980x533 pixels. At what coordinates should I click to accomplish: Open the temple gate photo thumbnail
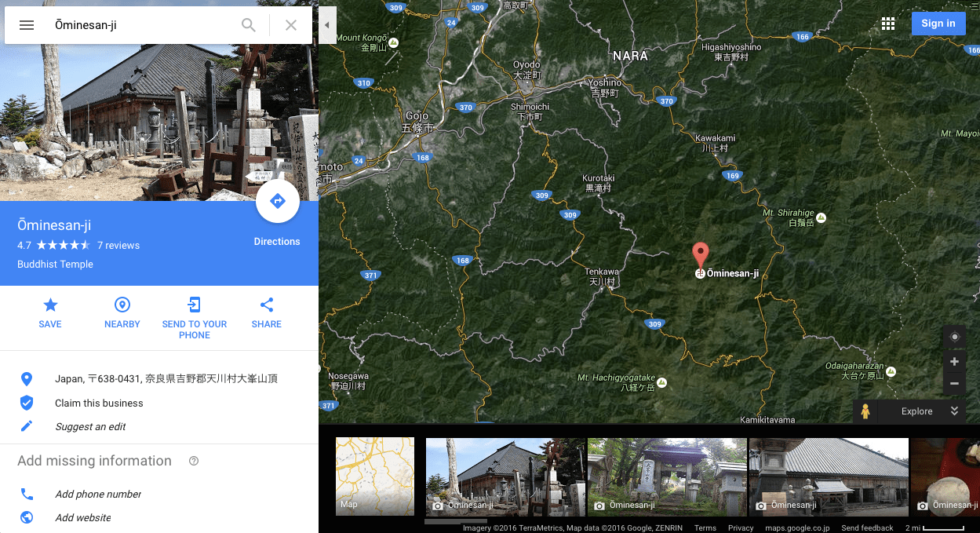pyautogui.click(x=667, y=476)
